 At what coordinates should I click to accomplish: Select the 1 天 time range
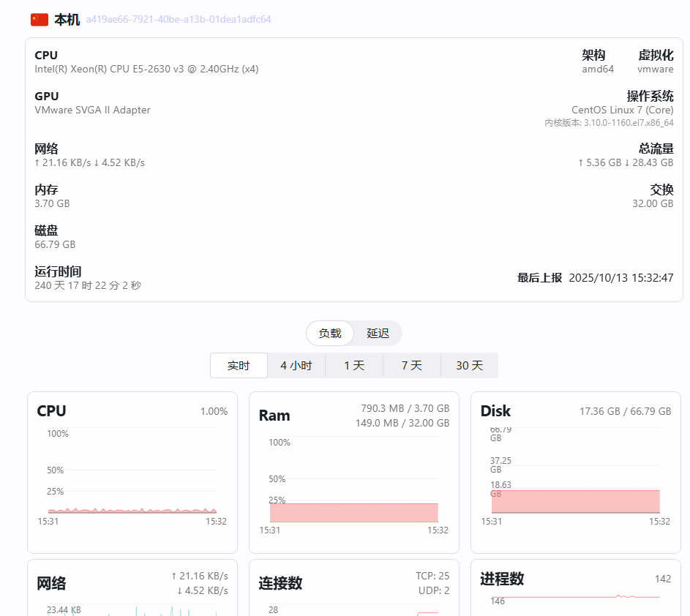click(354, 366)
